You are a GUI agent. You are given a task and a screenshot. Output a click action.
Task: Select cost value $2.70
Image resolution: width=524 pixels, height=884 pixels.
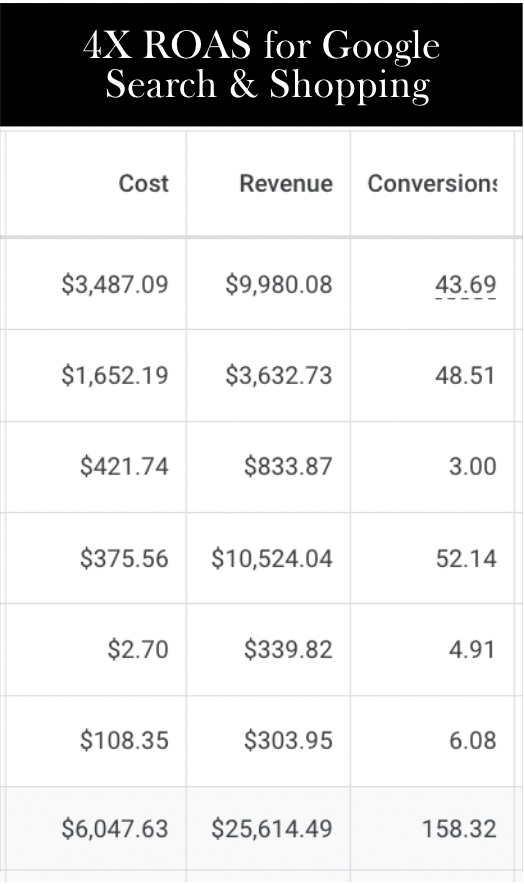(138, 649)
